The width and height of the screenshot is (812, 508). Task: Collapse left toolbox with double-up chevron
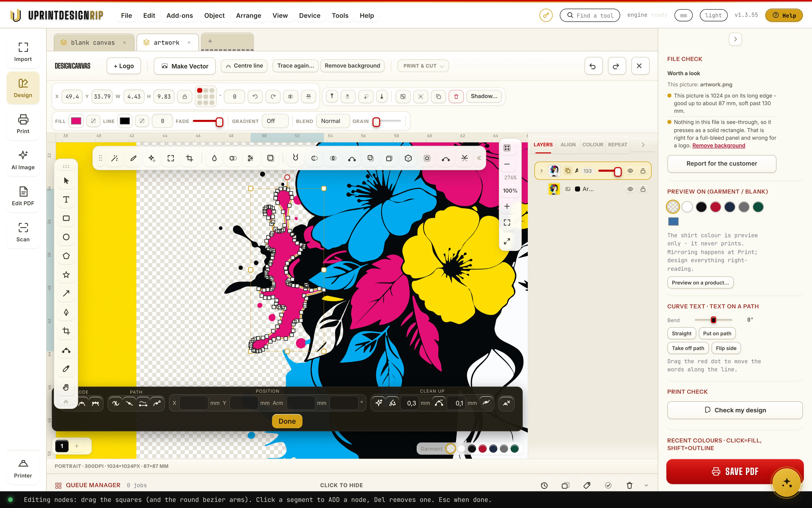pyautogui.click(x=66, y=402)
